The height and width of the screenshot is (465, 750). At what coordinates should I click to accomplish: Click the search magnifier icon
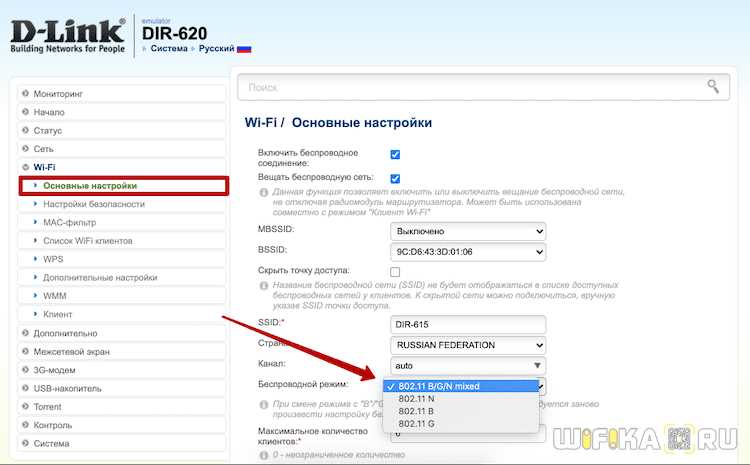[x=713, y=87]
